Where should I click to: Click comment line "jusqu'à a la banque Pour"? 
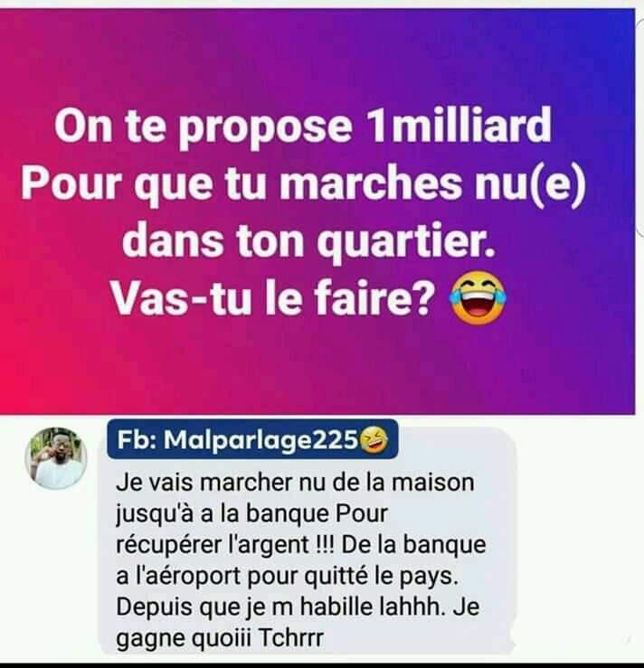(x=251, y=514)
